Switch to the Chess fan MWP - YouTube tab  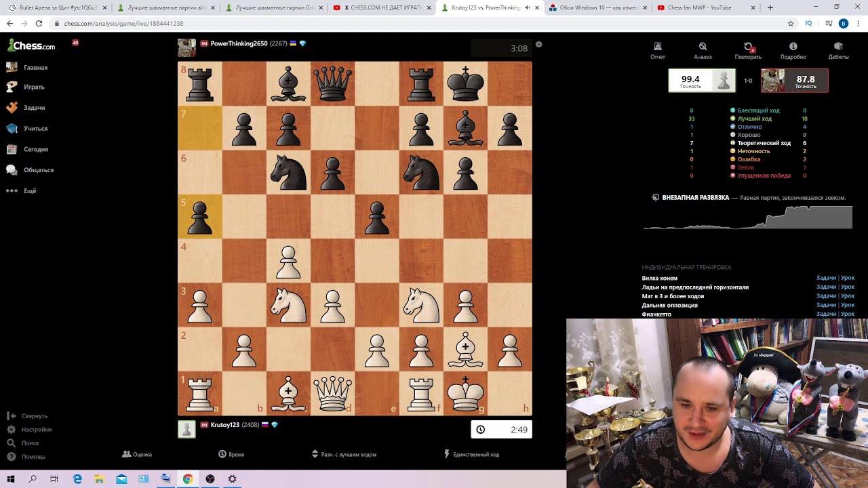click(705, 7)
